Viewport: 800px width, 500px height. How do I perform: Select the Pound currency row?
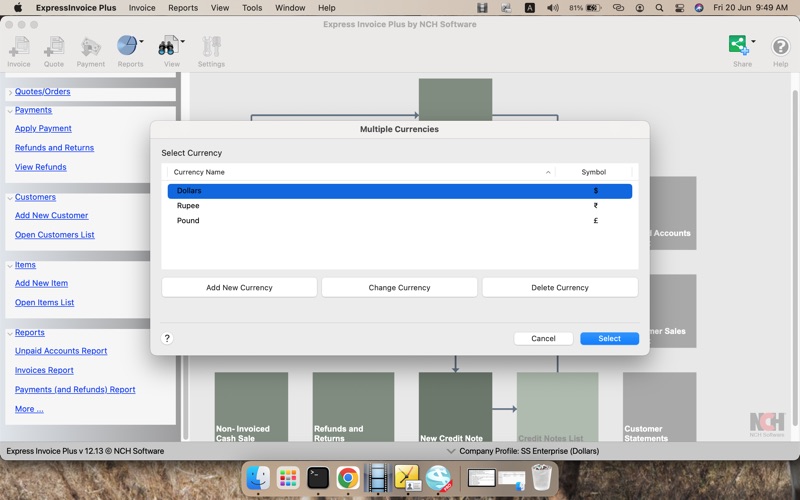(x=400, y=220)
